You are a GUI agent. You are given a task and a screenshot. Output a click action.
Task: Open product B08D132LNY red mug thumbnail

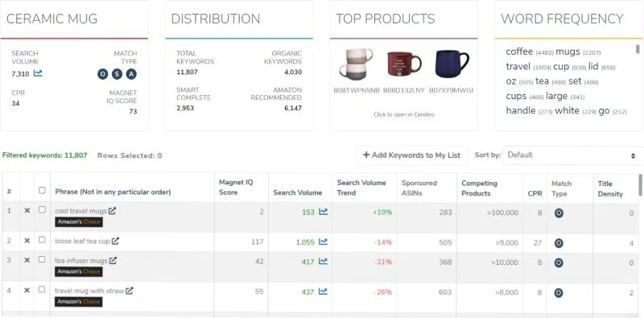404,64
